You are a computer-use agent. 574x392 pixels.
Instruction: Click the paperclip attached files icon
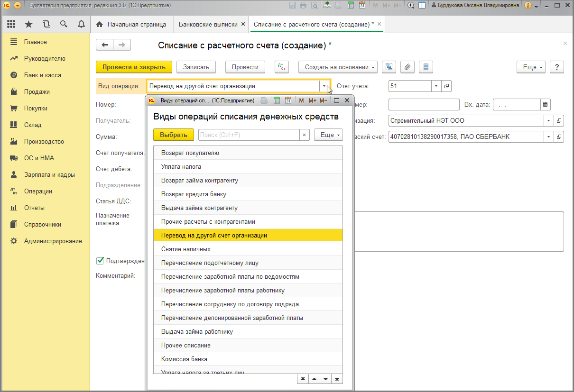click(407, 67)
